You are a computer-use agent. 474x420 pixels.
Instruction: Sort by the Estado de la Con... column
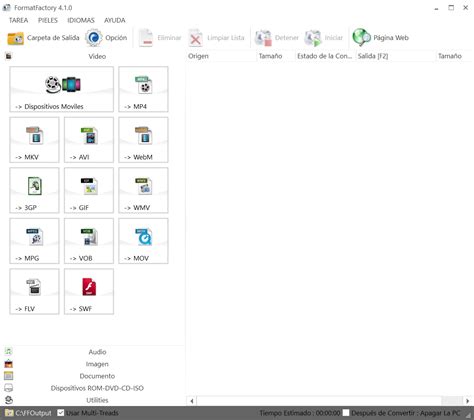pos(325,56)
